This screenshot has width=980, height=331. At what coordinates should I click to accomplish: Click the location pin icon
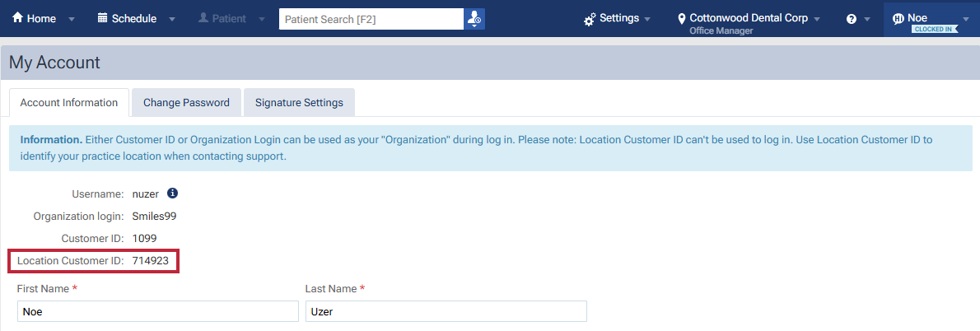click(682, 19)
